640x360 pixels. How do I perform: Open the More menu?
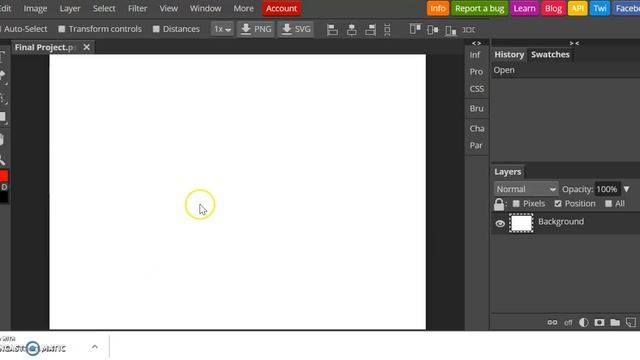pos(243,8)
